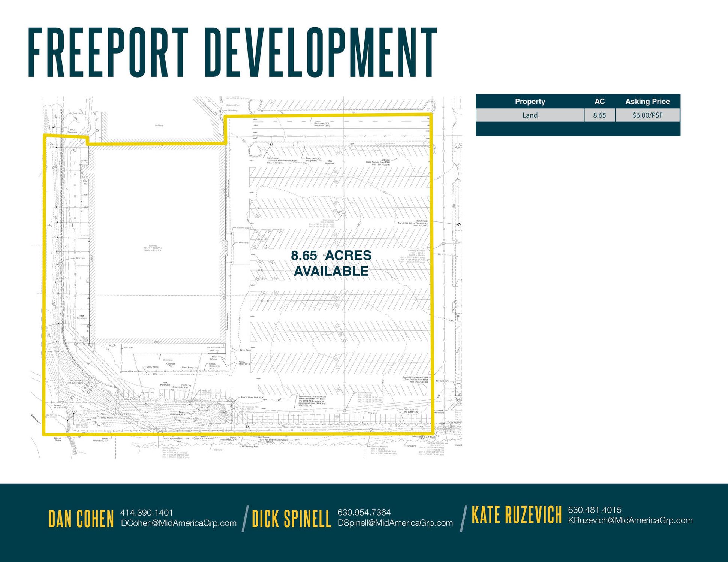Click phone number 414.390.1401
This screenshot has width=728, height=562.
[147, 513]
